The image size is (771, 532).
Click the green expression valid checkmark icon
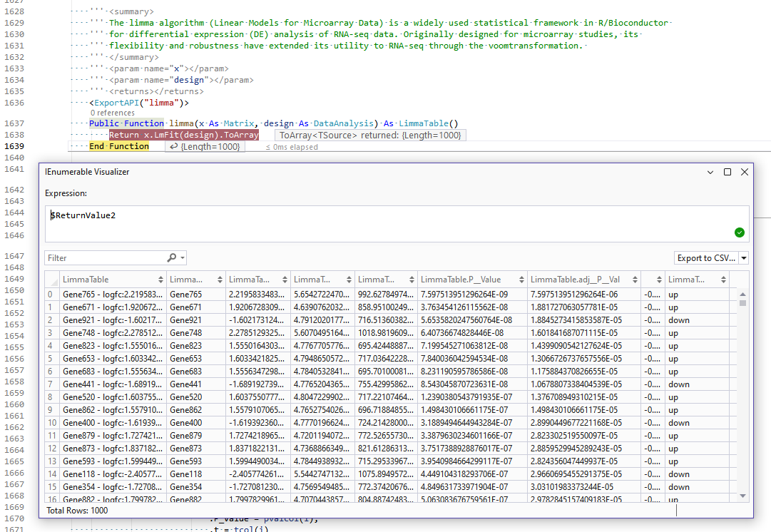pos(739,232)
